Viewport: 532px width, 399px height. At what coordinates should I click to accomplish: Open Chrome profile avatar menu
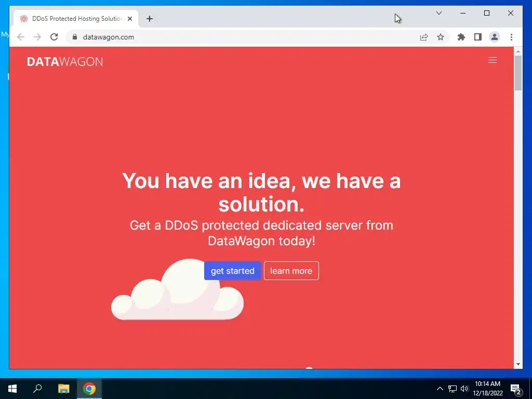pyautogui.click(x=495, y=37)
